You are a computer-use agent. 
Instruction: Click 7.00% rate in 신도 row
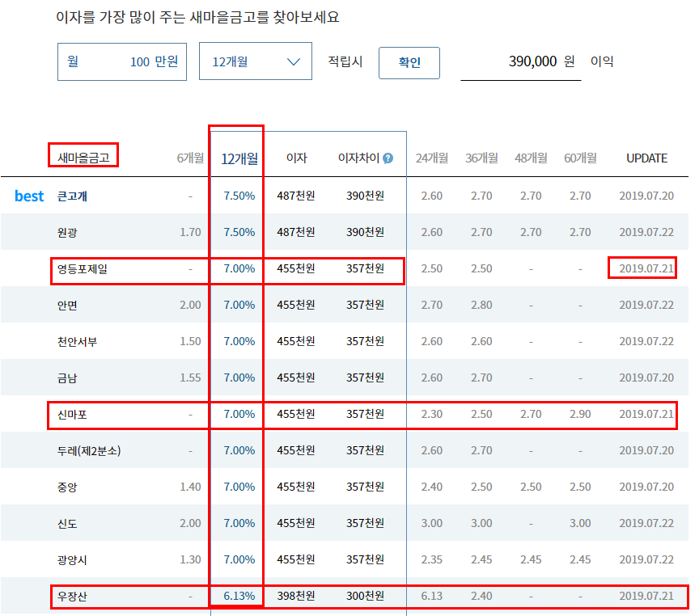pos(239,523)
